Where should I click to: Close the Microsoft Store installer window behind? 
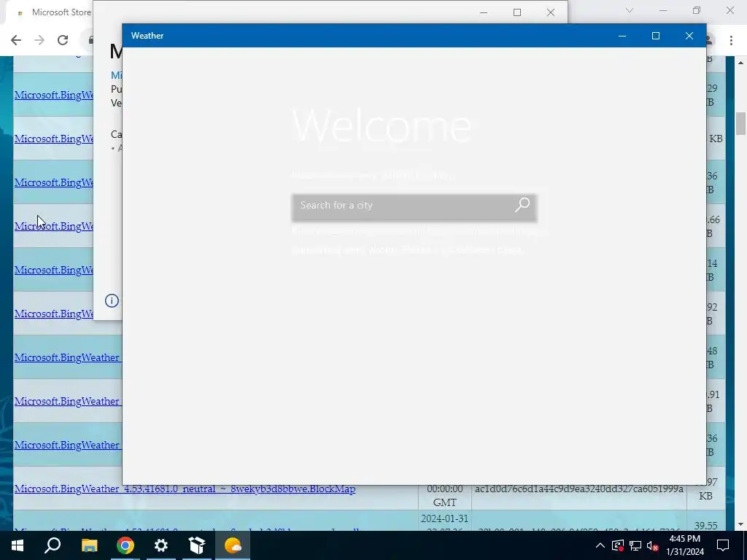(551, 12)
